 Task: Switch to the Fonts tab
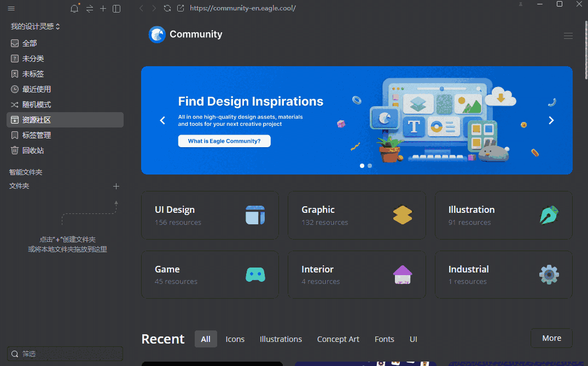(385, 339)
